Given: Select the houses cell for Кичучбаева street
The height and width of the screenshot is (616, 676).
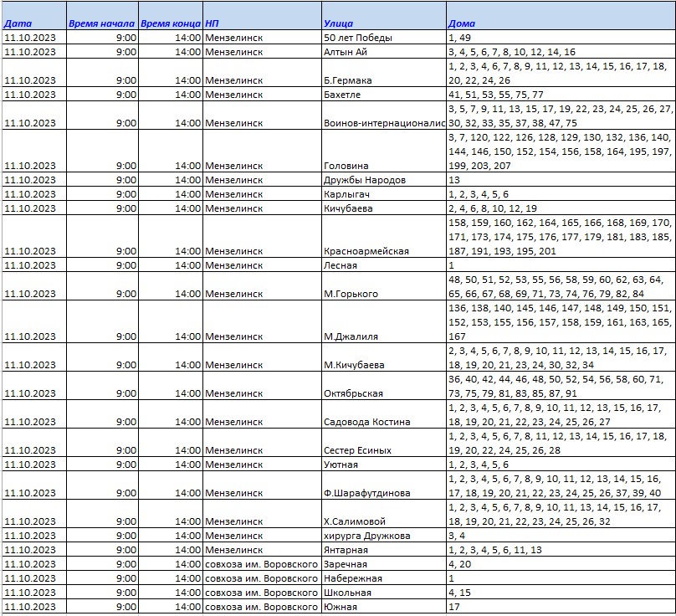Looking at the screenshot, I should [x=559, y=208].
